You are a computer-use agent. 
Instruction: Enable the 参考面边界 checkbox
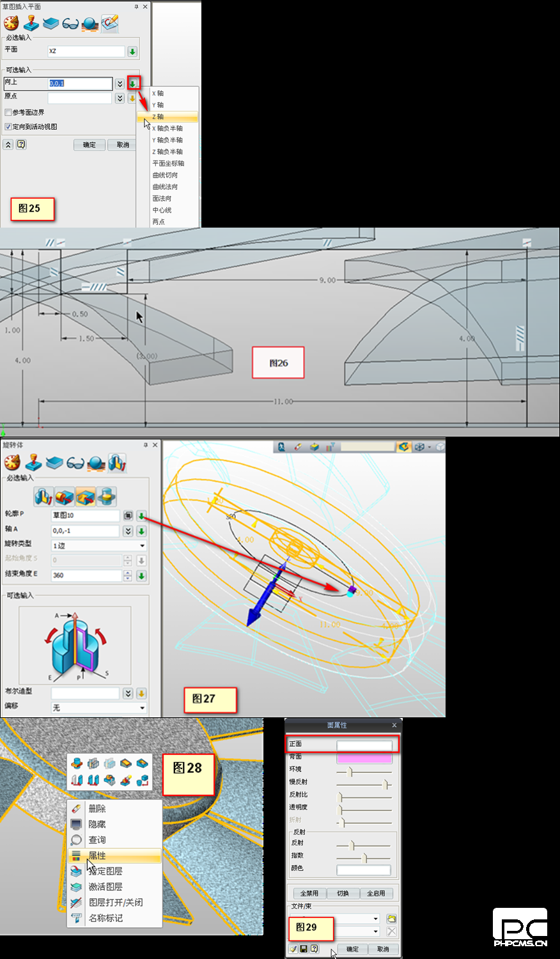tap(8, 113)
